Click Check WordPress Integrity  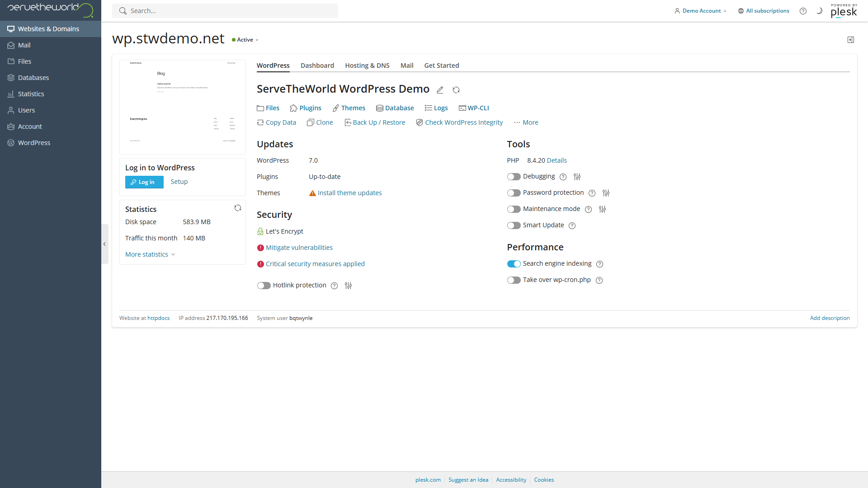click(x=459, y=122)
